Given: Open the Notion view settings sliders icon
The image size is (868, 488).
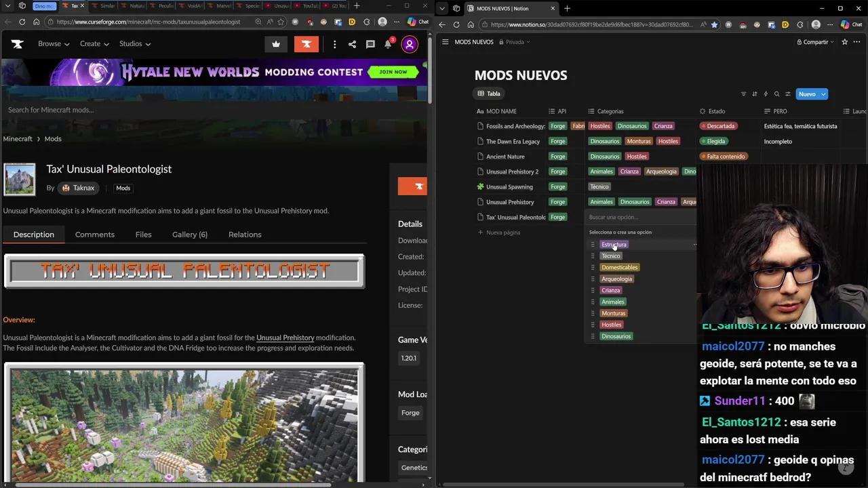Looking at the screenshot, I should (x=788, y=94).
